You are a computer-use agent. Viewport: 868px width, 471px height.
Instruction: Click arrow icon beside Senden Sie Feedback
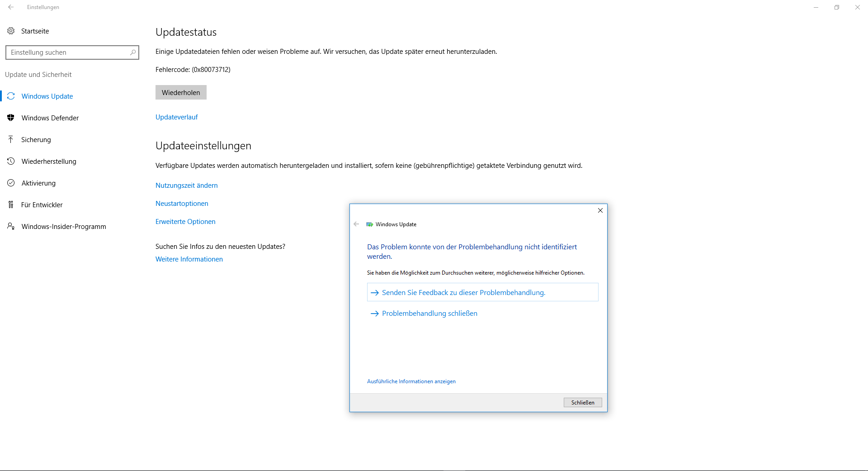point(374,293)
